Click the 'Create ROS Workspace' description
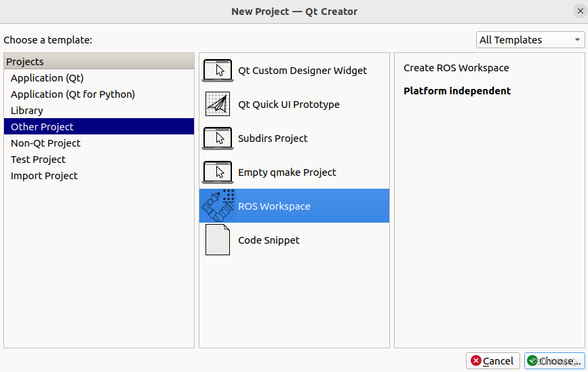The width and height of the screenshot is (588, 372). coord(456,68)
